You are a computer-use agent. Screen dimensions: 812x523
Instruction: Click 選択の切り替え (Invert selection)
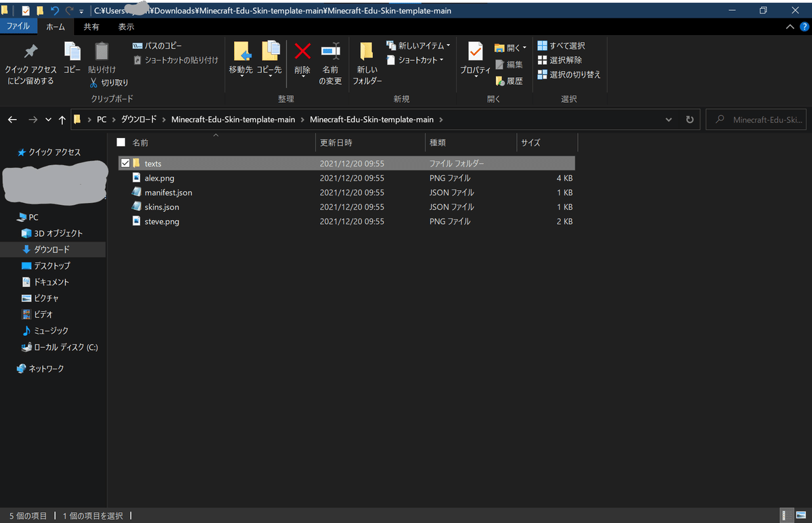coord(568,74)
